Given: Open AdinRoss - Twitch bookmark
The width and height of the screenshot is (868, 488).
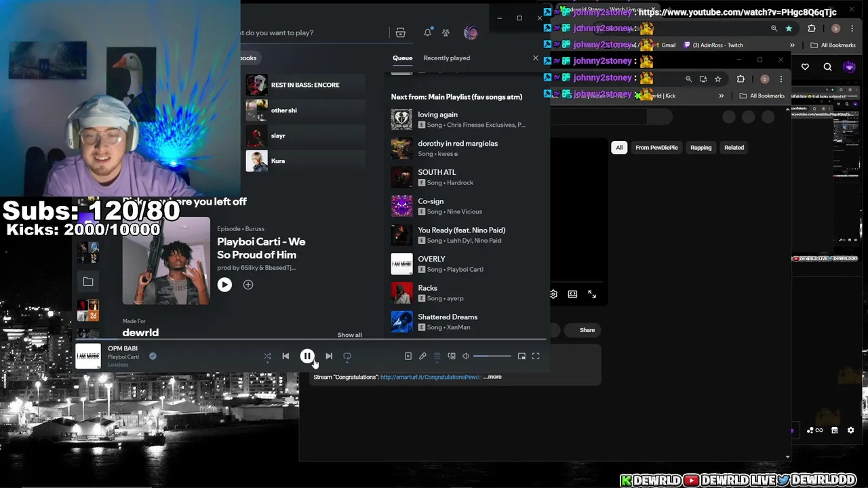Looking at the screenshot, I should [713, 45].
